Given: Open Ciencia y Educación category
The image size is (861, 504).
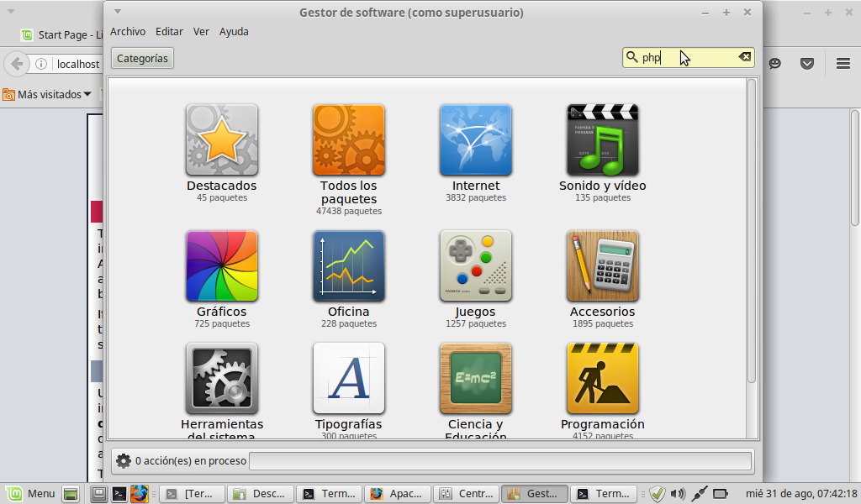Looking at the screenshot, I should (x=475, y=379).
